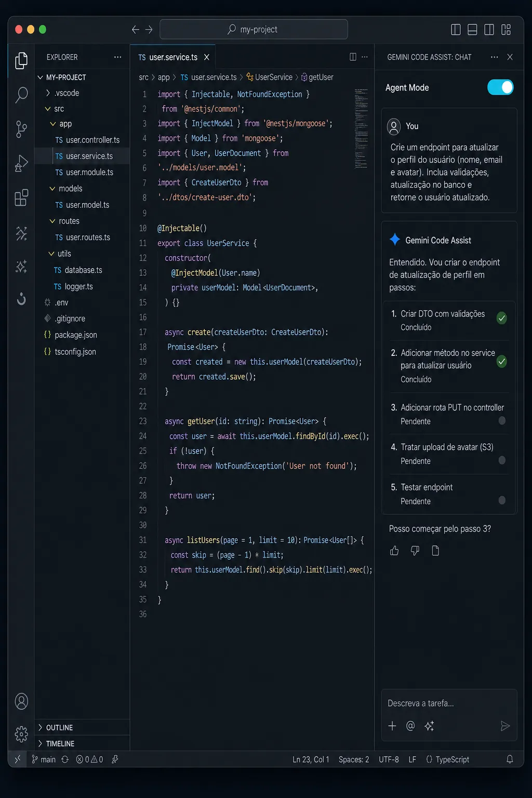Go forward with the right arrow

(149, 30)
